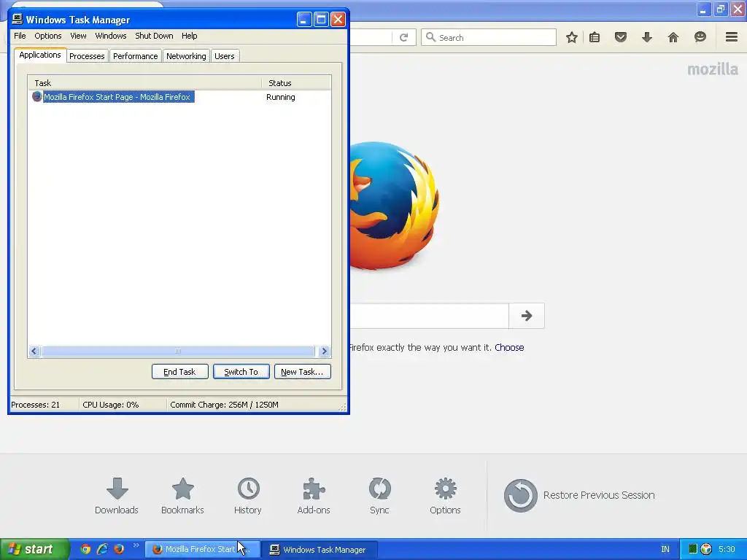Launch Chrome from quick launch bar

click(85, 549)
